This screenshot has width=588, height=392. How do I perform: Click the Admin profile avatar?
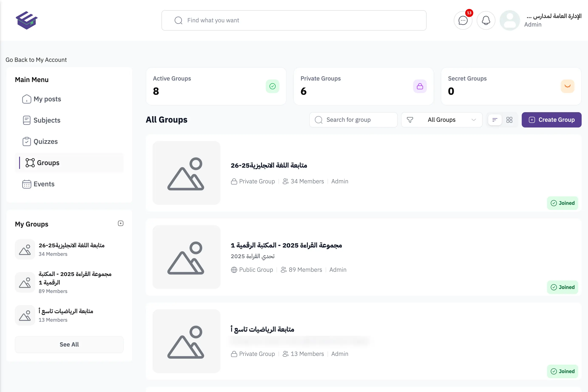tap(510, 20)
